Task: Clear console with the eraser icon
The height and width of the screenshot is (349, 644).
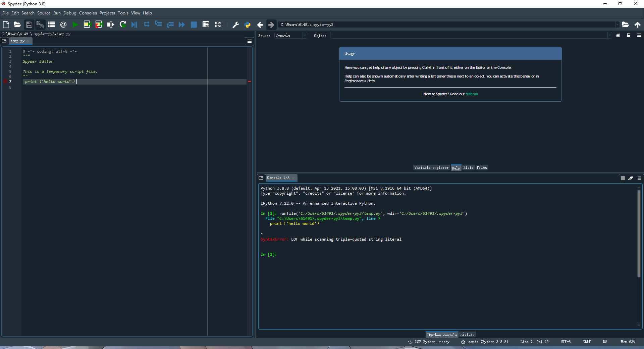Action: point(631,178)
